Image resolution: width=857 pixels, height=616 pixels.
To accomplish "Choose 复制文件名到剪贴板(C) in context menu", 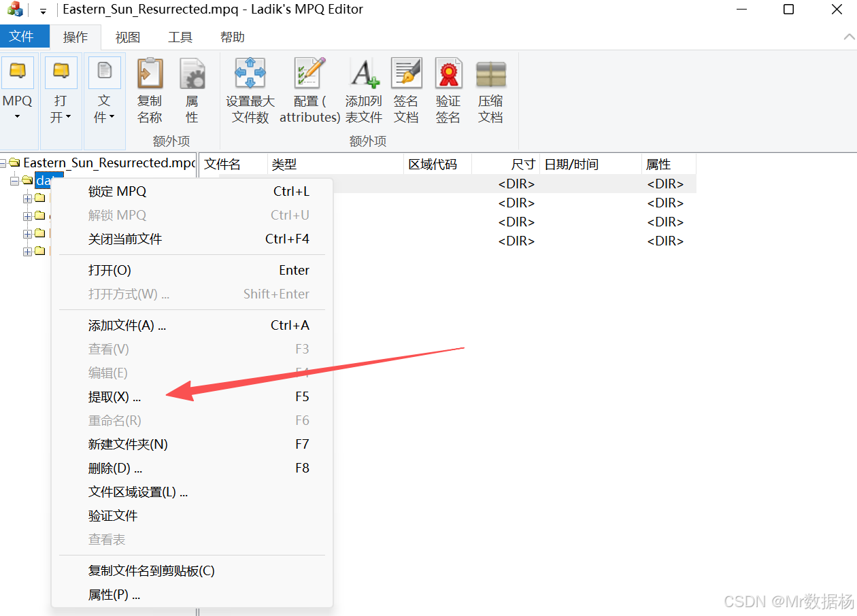I will [192, 571].
